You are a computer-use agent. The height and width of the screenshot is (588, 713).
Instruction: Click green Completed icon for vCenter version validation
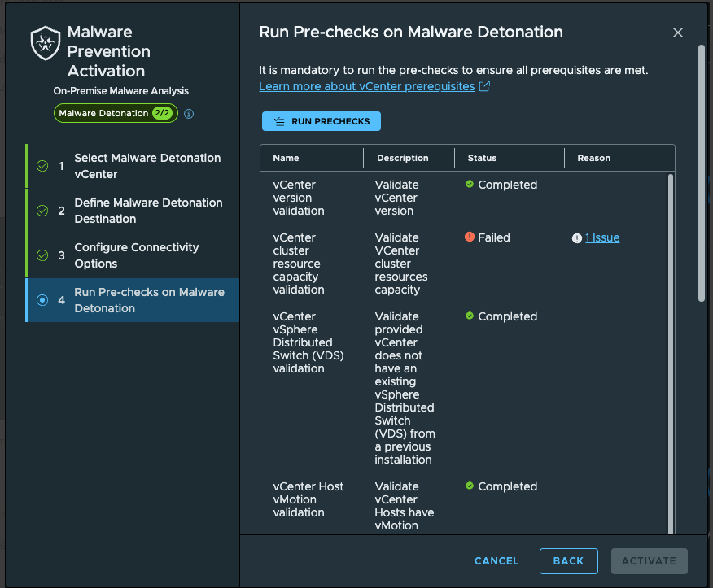coord(470,184)
